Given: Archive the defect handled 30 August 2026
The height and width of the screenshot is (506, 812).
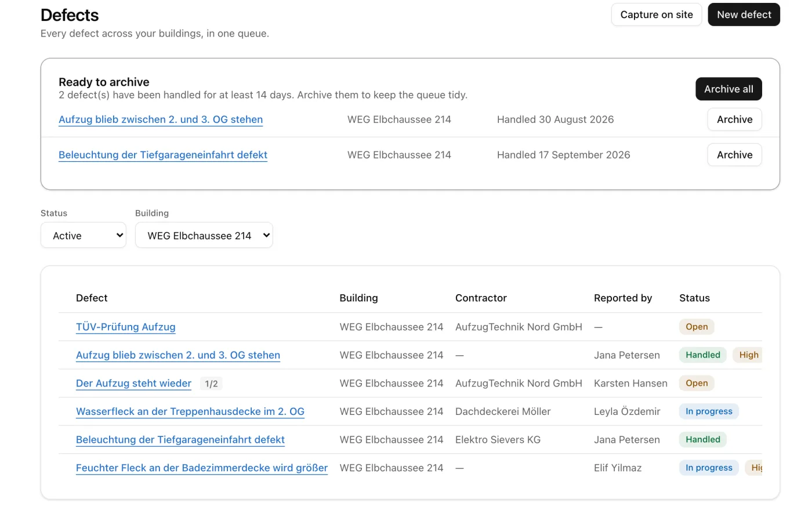Looking at the screenshot, I should click(734, 120).
